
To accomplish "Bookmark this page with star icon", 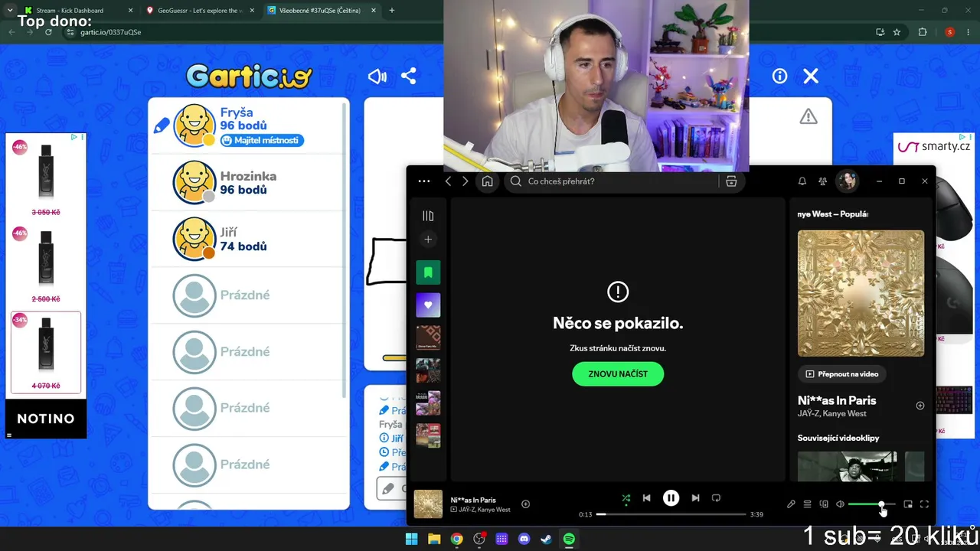I will point(897,32).
